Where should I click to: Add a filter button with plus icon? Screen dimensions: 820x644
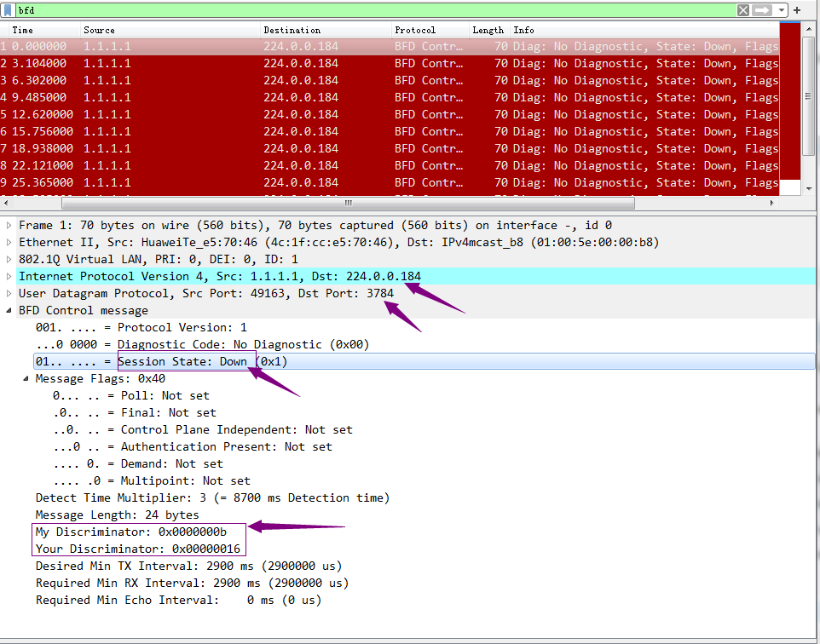(x=797, y=10)
